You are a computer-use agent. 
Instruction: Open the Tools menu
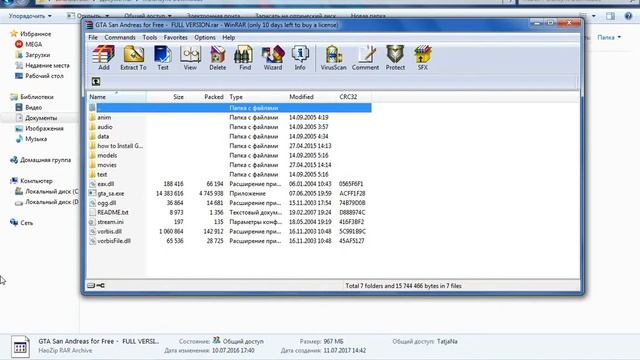(x=149, y=38)
